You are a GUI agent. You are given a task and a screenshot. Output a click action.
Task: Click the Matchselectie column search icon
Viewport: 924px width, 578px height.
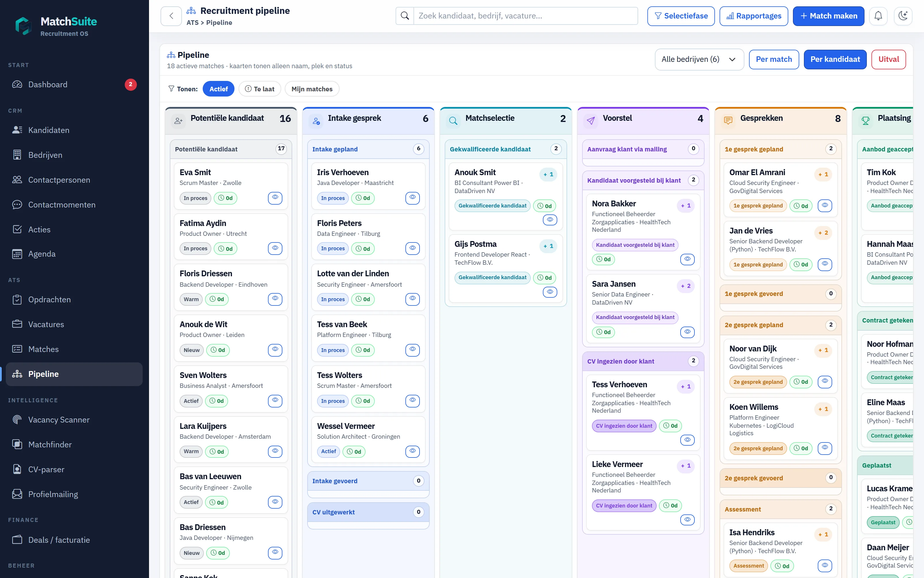[x=453, y=121]
